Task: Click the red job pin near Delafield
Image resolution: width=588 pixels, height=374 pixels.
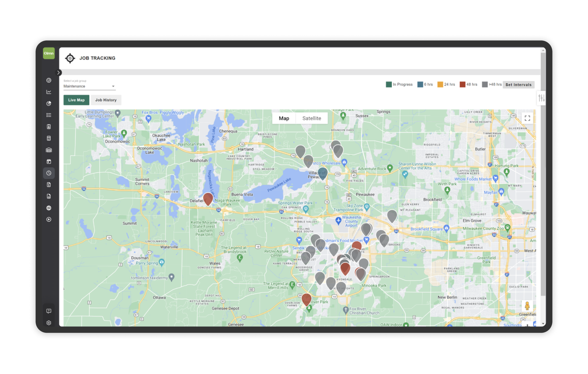Action: 208,198
